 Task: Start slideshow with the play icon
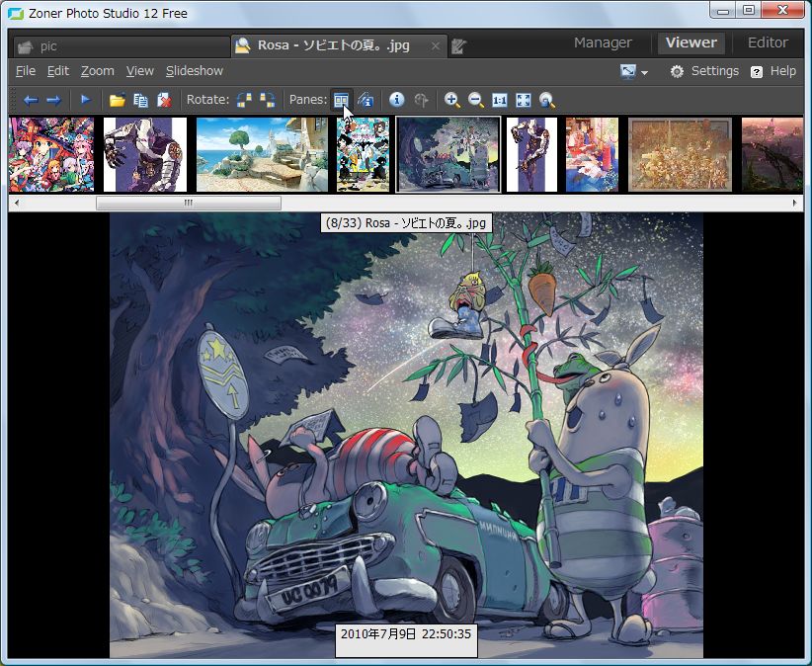coord(86,100)
